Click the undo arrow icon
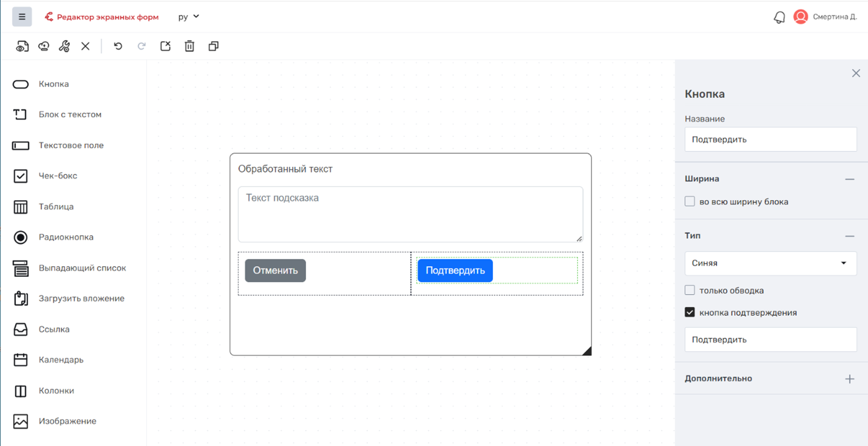 118,46
